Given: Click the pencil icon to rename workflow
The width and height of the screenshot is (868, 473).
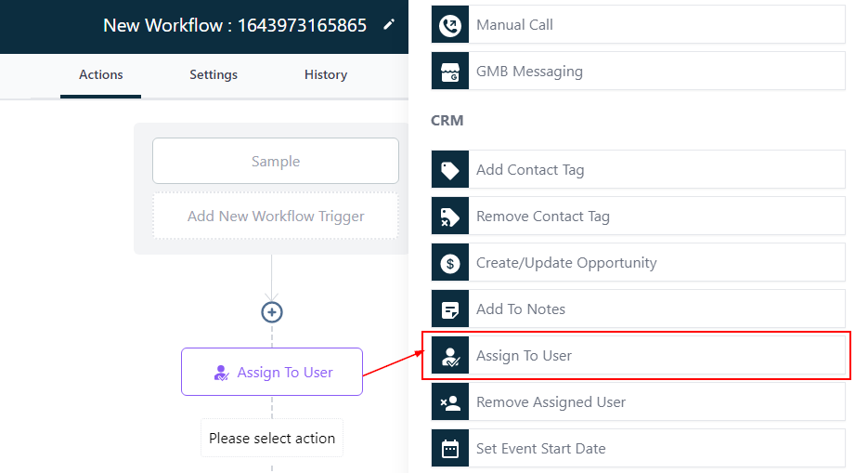Looking at the screenshot, I should pos(389,25).
